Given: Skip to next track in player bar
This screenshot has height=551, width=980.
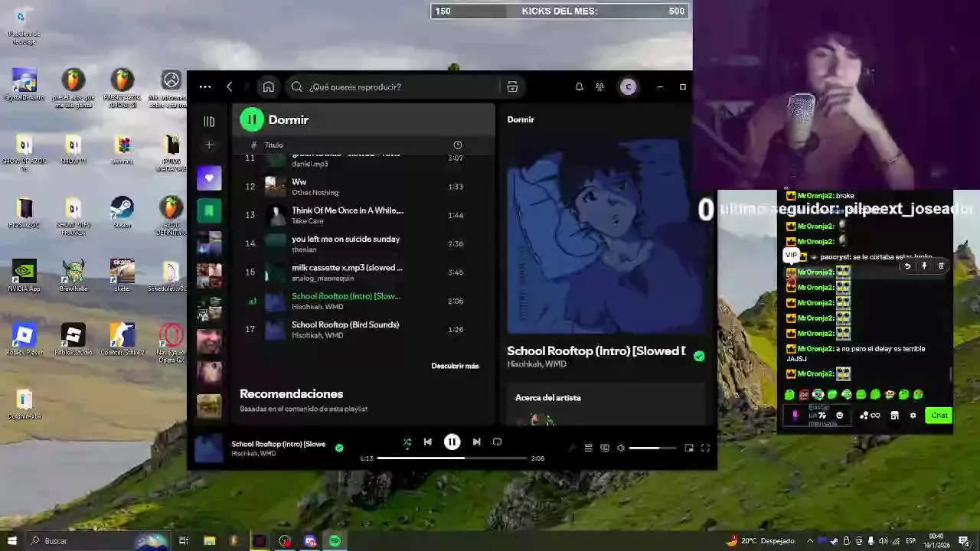Looking at the screenshot, I should coord(476,442).
